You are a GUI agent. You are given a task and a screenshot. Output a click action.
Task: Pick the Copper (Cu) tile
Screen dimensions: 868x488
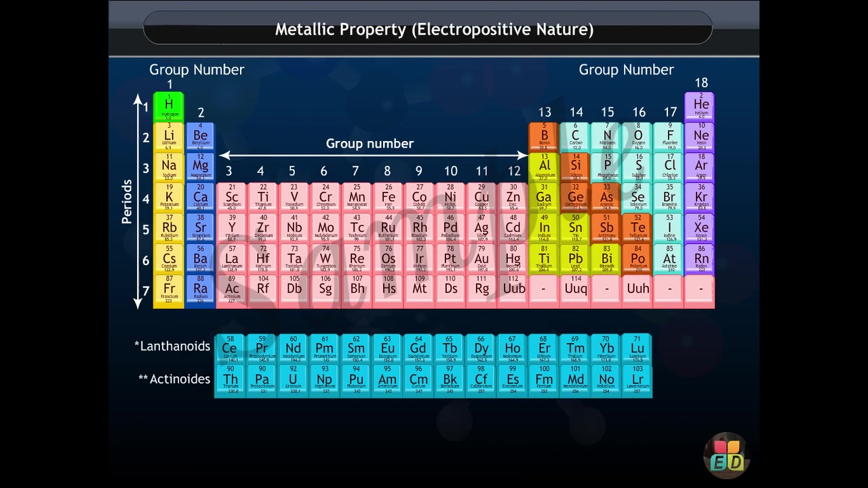click(x=481, y=198)
